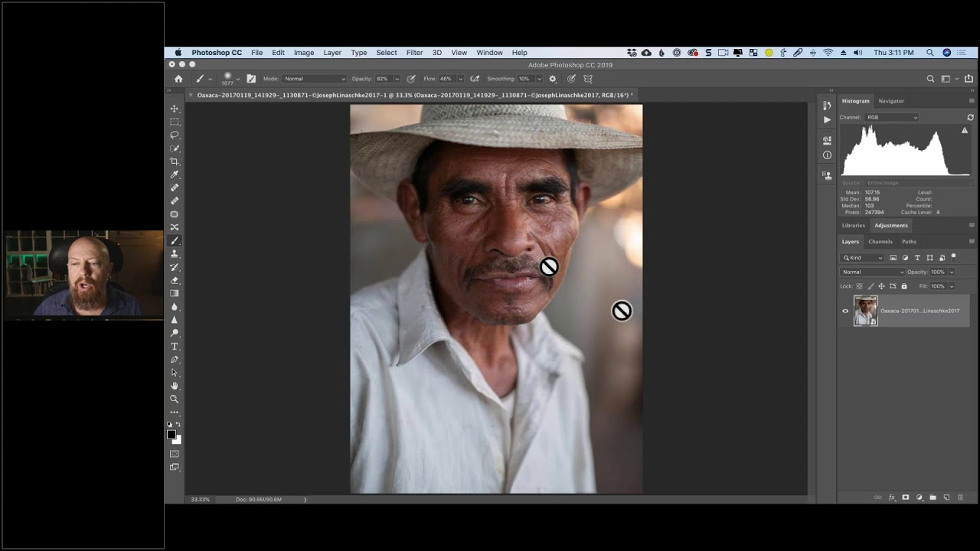
Task: Select the Gradient tool
Action: tap(175, 293)
